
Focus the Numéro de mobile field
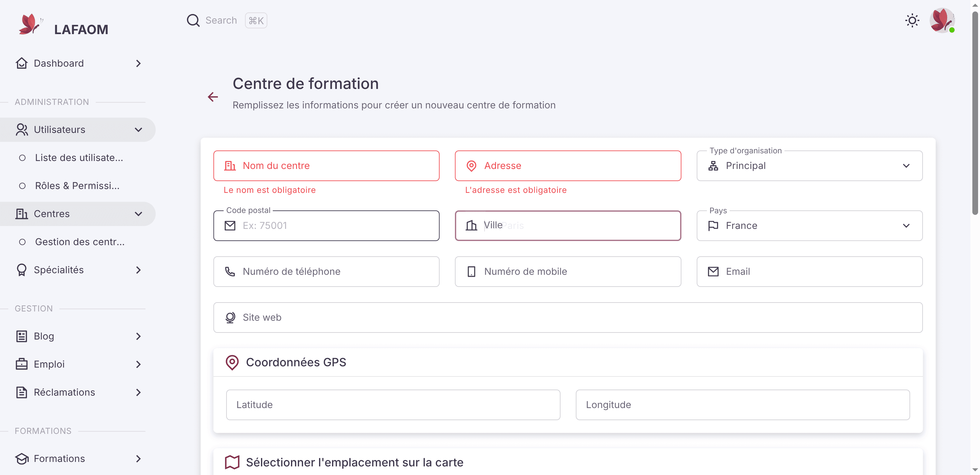coord(568,272)
